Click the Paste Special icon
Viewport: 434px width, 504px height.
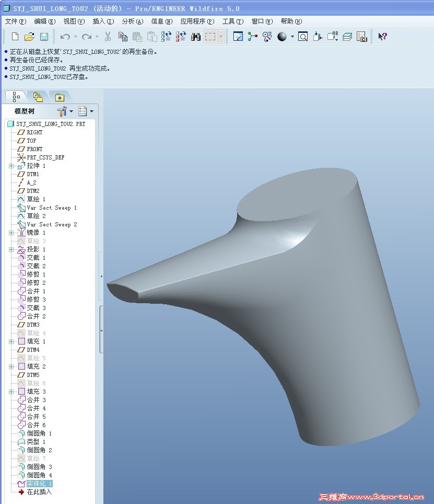tap(152, 36)
